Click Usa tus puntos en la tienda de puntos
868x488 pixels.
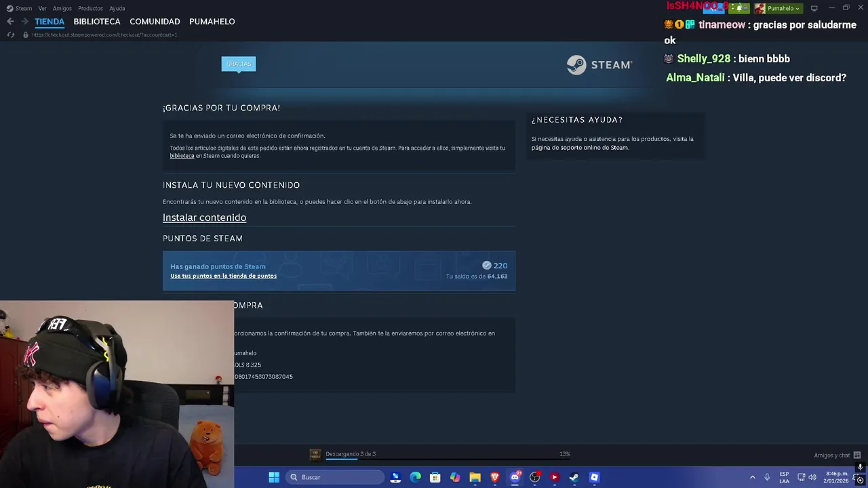pos(223,276)
